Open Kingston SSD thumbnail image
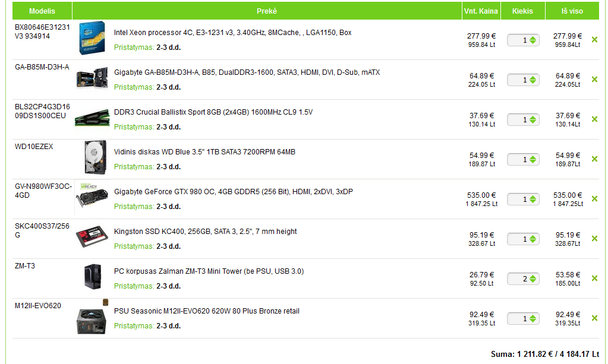 (92, 236)
